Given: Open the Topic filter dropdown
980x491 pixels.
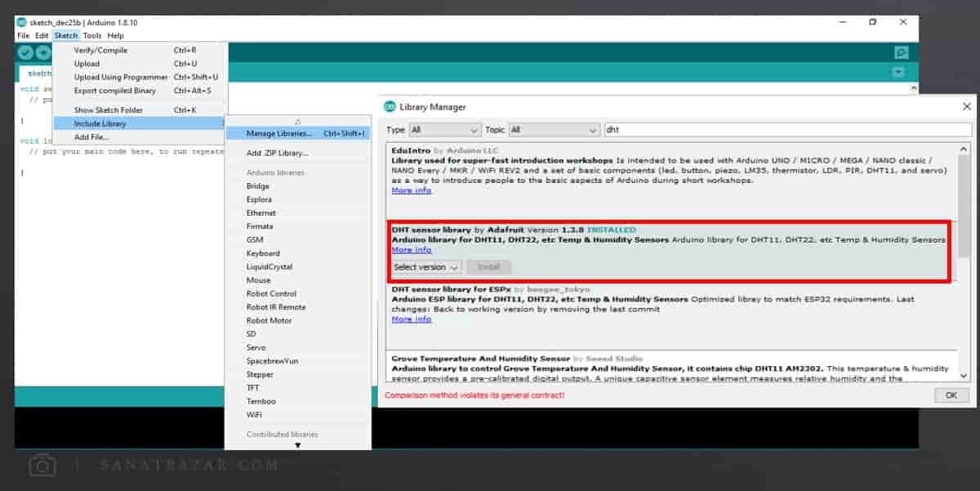Looking at the screenshot, I should pos(554,130).
